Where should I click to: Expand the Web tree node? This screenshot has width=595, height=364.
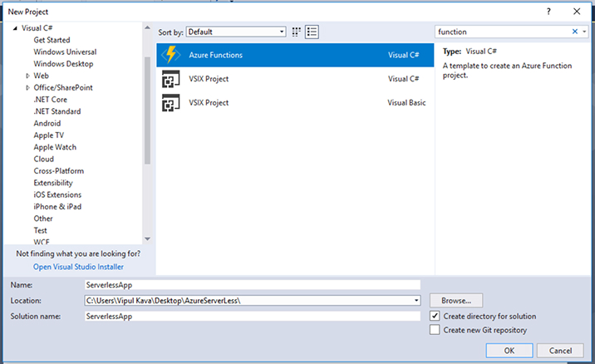27,76
